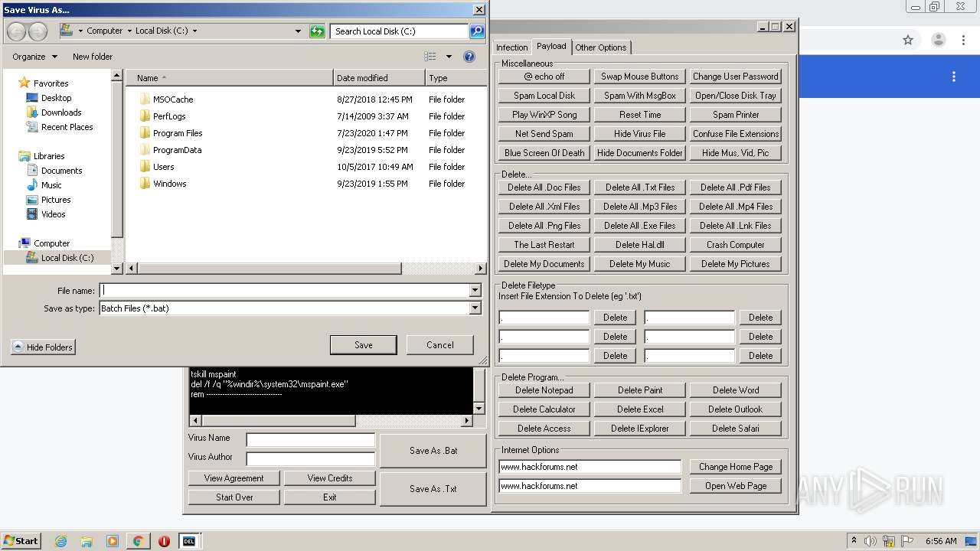Open Windows Explorer from taskbar
Screen dimensions: 980x551
coord(87,541)
